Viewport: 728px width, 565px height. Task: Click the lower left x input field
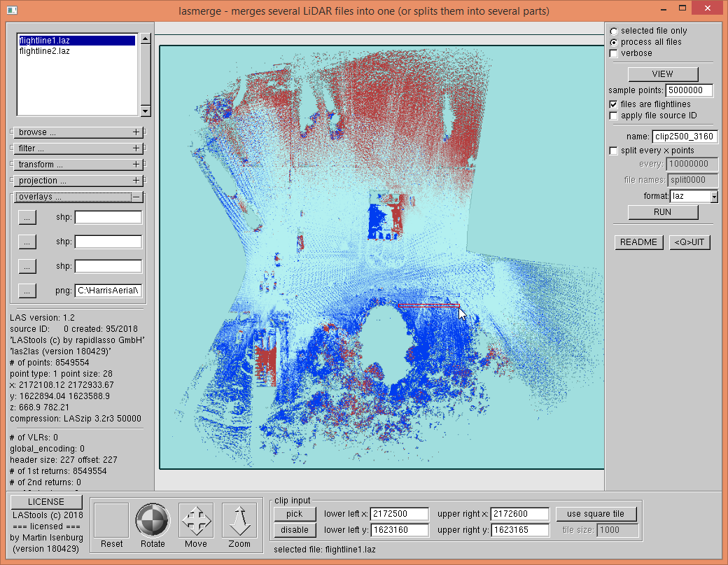[x=399, y=514]
